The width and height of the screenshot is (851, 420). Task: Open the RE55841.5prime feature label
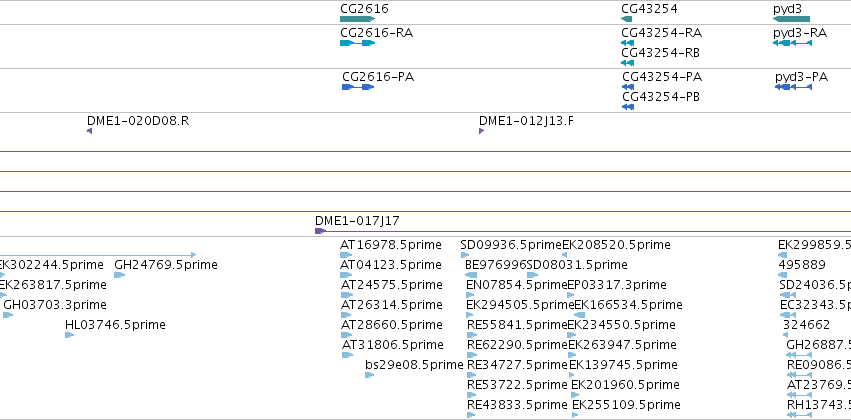pyautogui.click(x=517, y=324)
